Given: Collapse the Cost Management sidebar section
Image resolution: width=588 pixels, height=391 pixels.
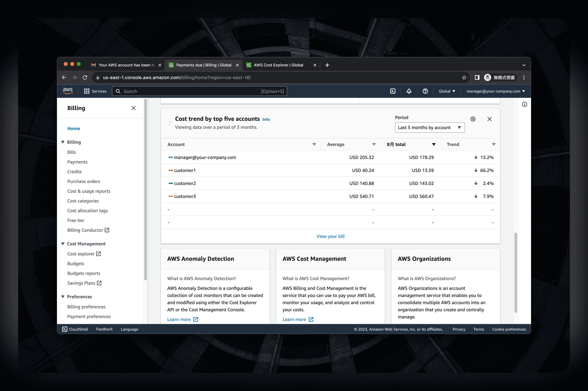Looking at the screenshot, I should pyautogui.click(x=63, y=244).
